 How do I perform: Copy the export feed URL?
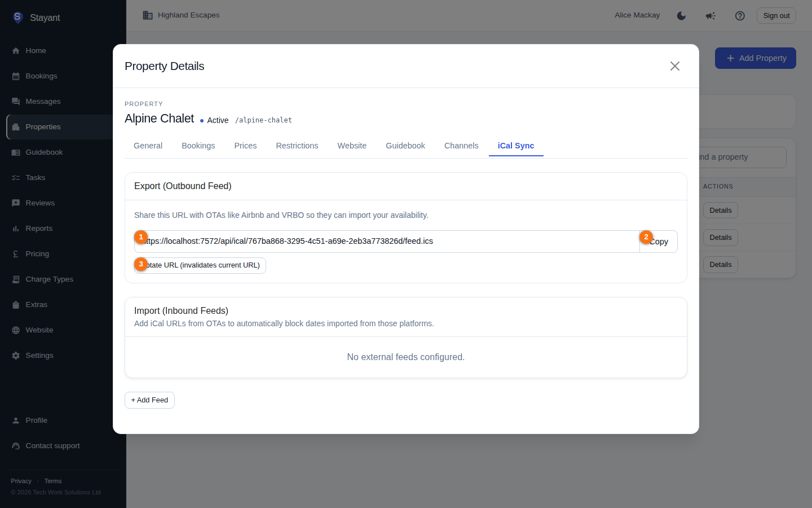659,242
